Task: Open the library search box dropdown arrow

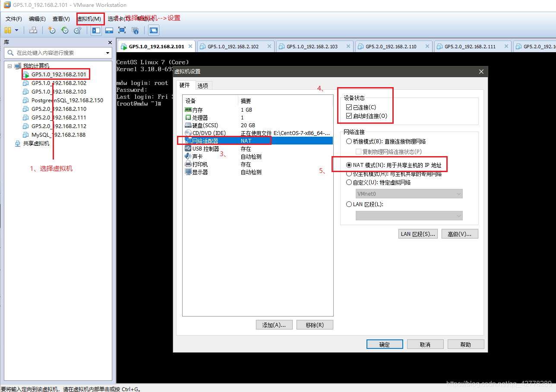Action: 107,53
